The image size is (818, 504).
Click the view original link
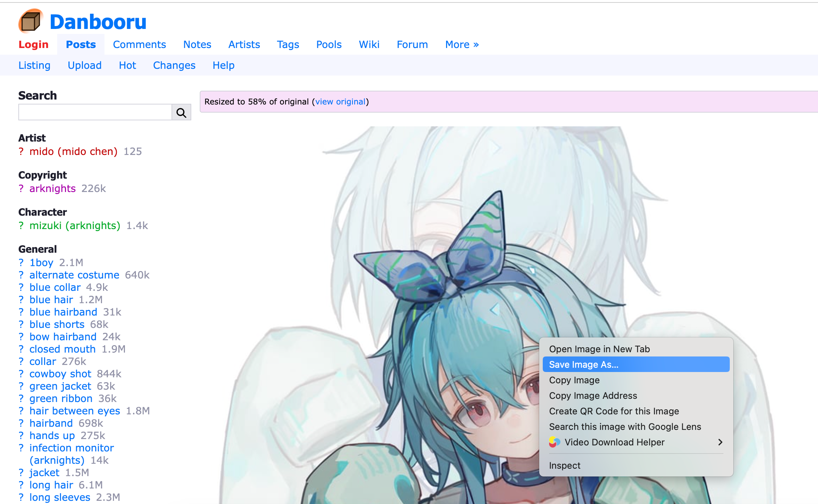pyautogui.click(x=341, y=102)
